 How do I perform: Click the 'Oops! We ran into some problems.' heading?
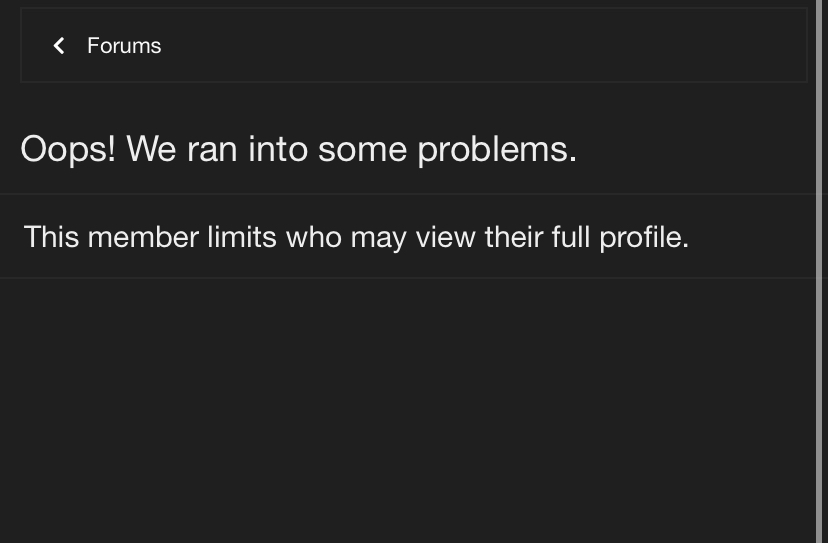tap(298, 150)
